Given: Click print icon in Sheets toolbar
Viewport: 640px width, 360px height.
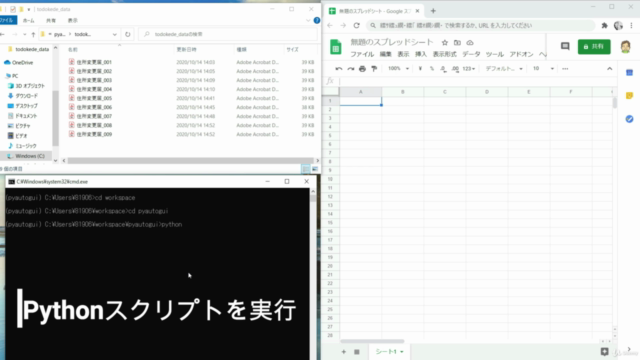Looking at the screenshot, I should tap(362, 69).
